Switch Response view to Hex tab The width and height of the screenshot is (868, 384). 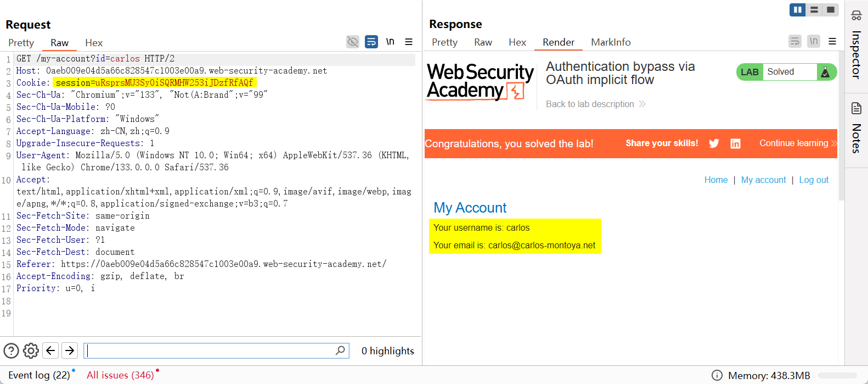click(x=517, y=42)
